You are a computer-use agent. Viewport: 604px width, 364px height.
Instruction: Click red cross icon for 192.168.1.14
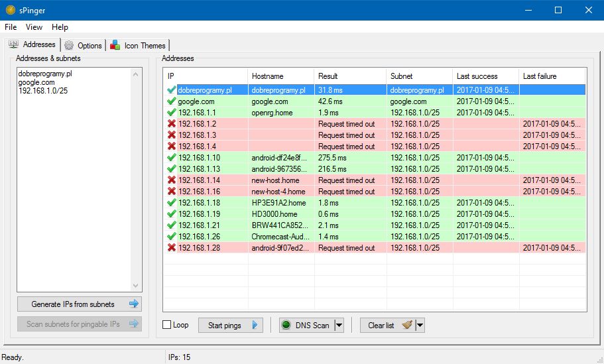(x=172, y=180)
